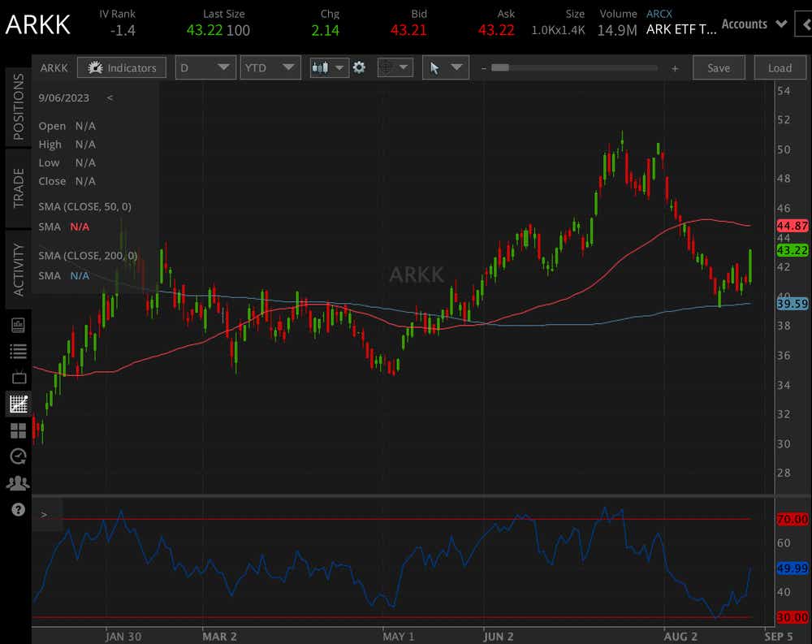This screenshot has height=644, width=812.
Task: Open the news panel icon in sidebar
Action: click(x=18, y=325)
